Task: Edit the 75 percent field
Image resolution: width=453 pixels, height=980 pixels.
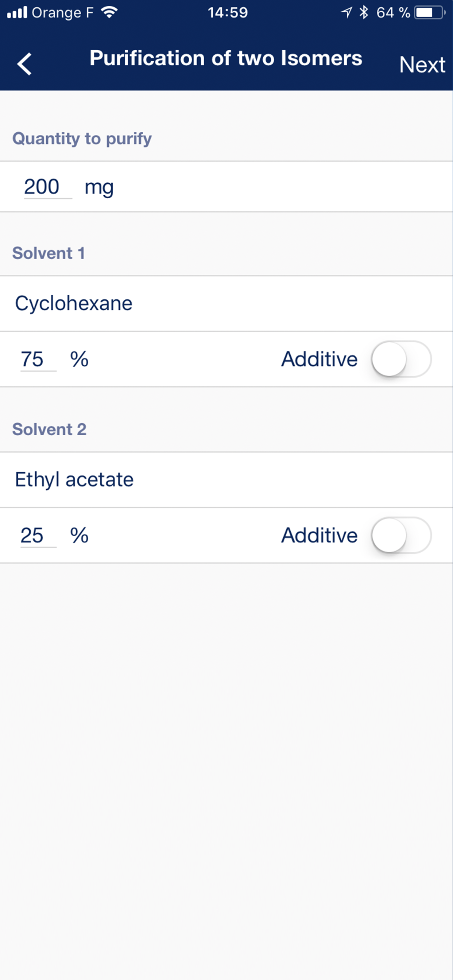Action: (x=33, y=359)
